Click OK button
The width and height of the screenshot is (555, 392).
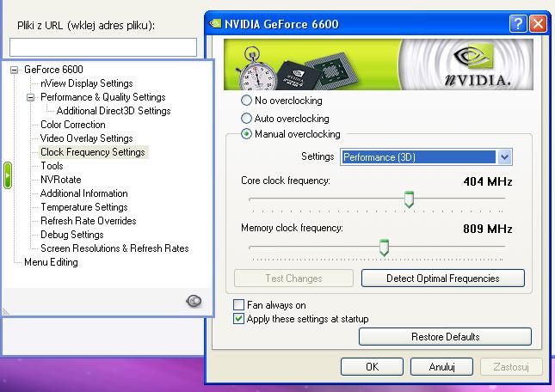(372, 366)
